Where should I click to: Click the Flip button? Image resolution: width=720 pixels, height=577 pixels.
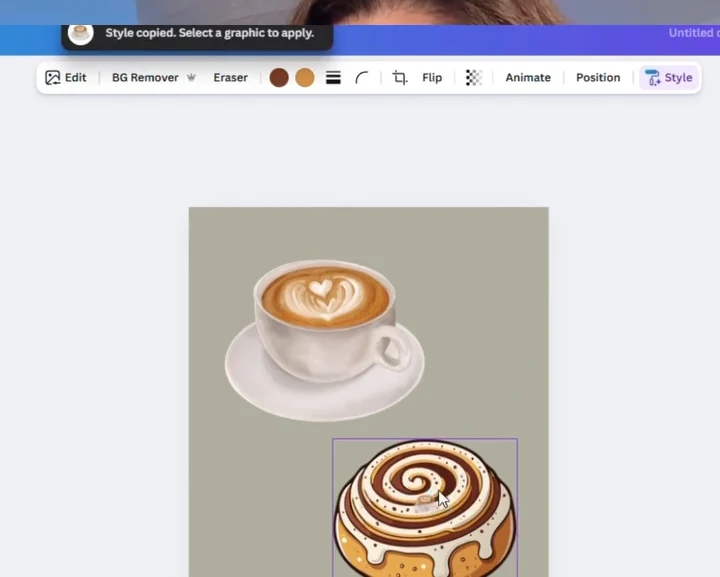pyautogui.click(x=432, y=78)
